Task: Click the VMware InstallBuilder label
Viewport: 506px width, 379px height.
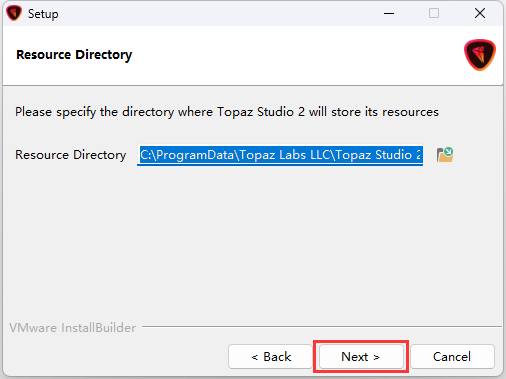Action: pyautogui.click(x=72, y=328)
